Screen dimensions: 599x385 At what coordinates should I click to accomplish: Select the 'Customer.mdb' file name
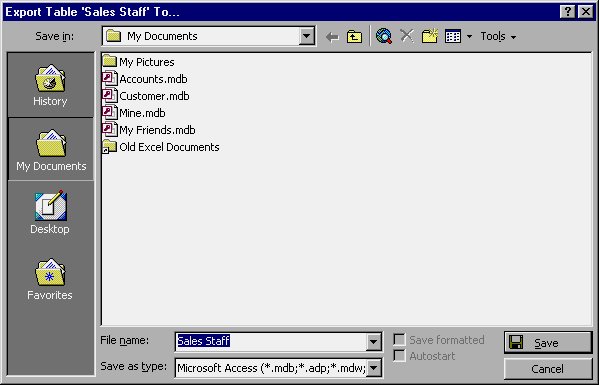154,96
